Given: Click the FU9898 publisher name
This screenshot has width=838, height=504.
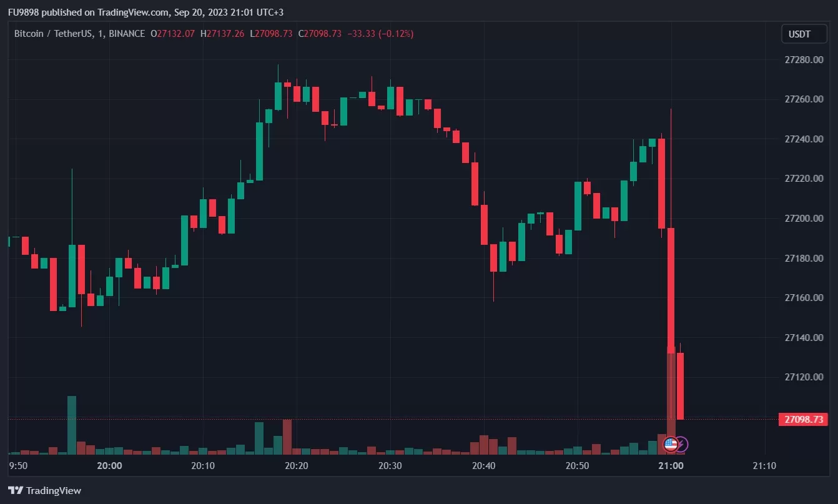Looking at the screenshot, I should pyautogui.click(x=22, y=12).
